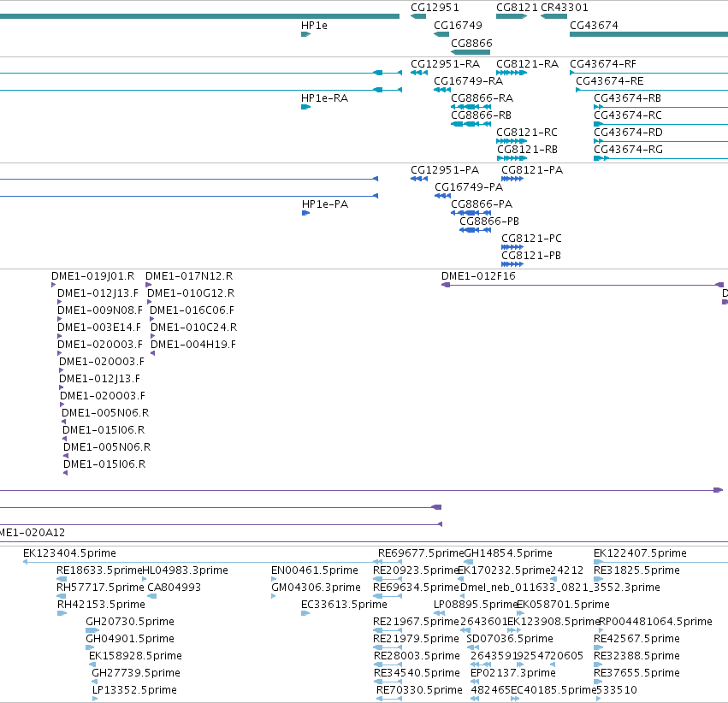Open BAC end DME1-010C24.R
Viewport: 728px width, 703px height.
pyautogui.click(x=193, y=328)
